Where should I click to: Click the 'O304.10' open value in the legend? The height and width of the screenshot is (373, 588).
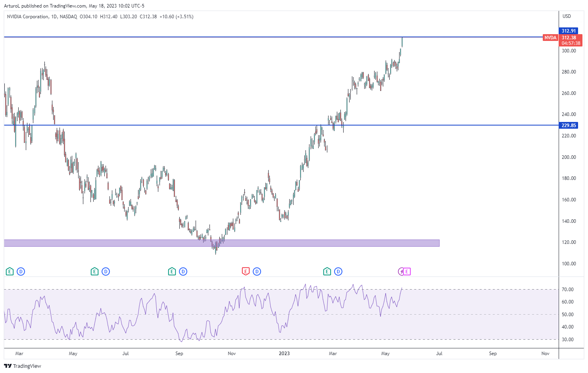[x=88, y=17]
